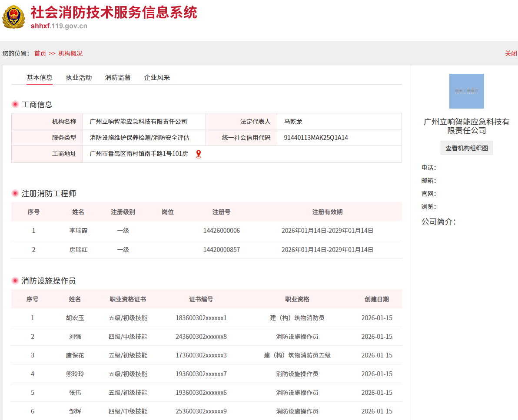Select company name 广州立响智能应急科技有限责任公司 in table
Viewport: 518px width, 420px height.
coord(139,122)
